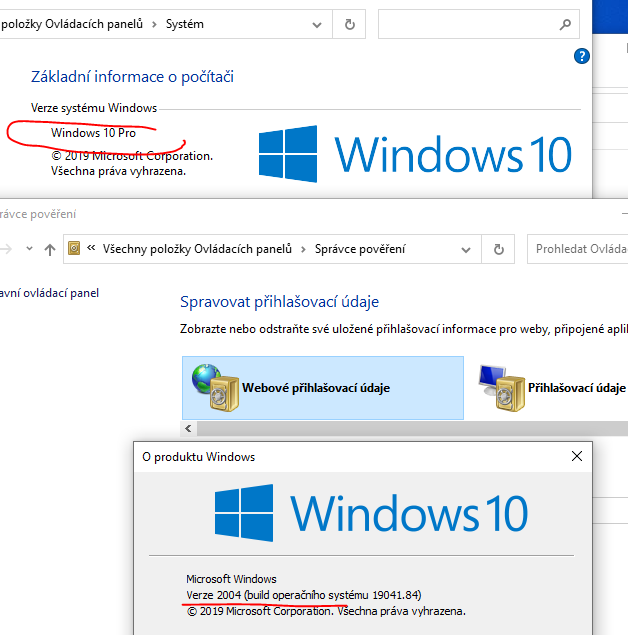Click the blue help question mark icon

581,57
